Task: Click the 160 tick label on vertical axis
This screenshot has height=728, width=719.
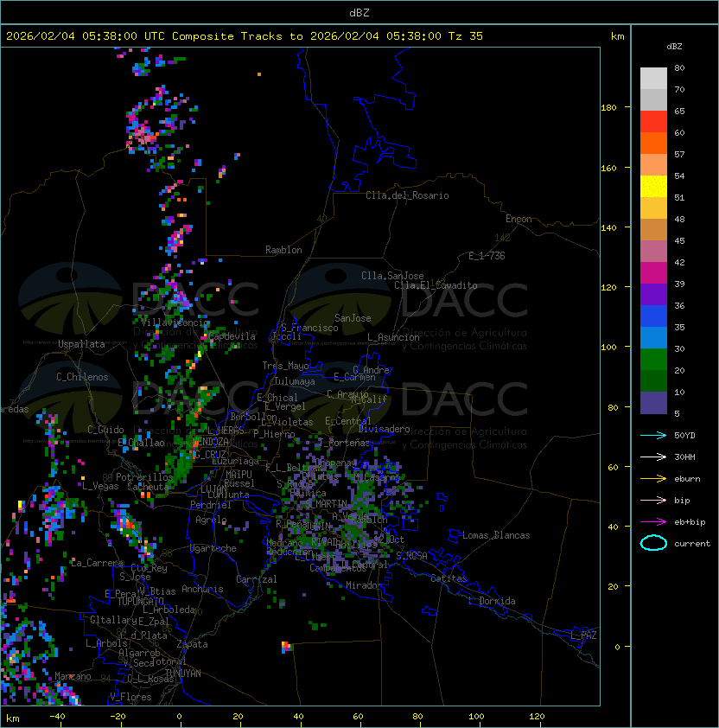Action: point(608,168)
